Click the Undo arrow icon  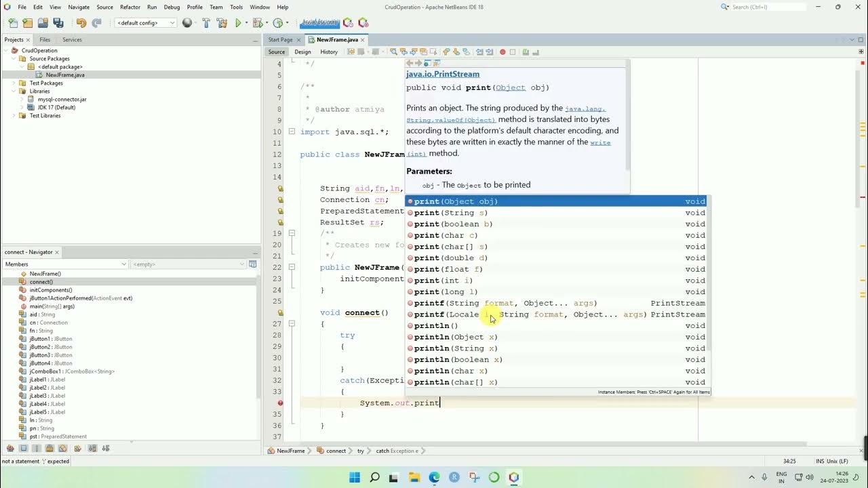tap(81, 22)
